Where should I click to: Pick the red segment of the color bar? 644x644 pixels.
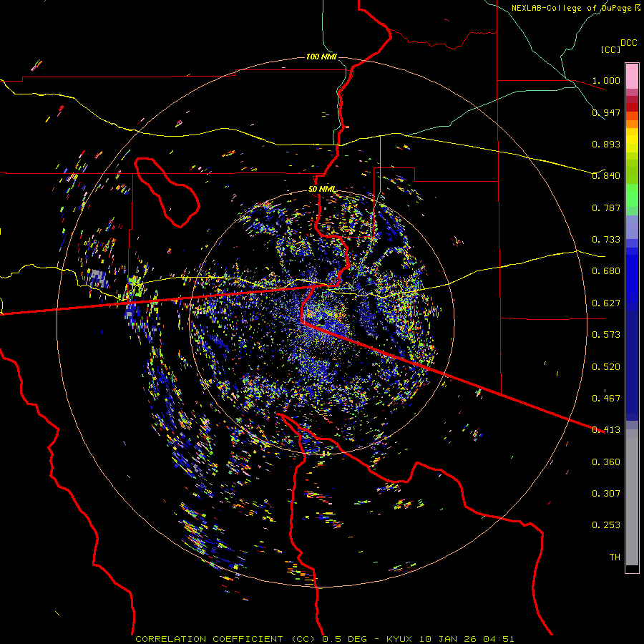[632, 107]
